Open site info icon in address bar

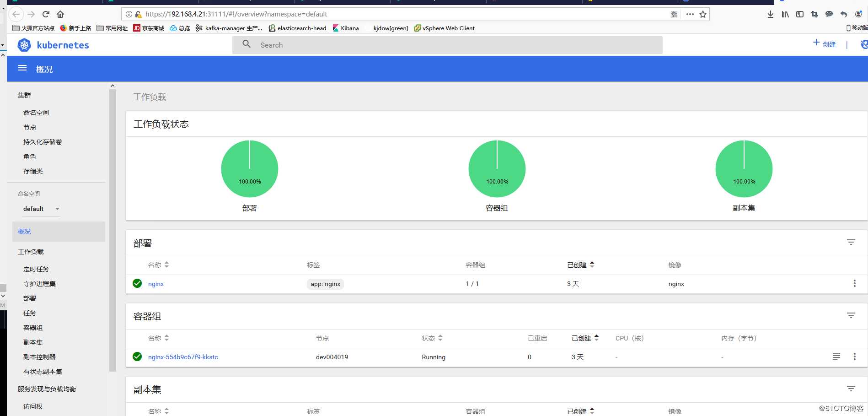[x=129, y=14]
